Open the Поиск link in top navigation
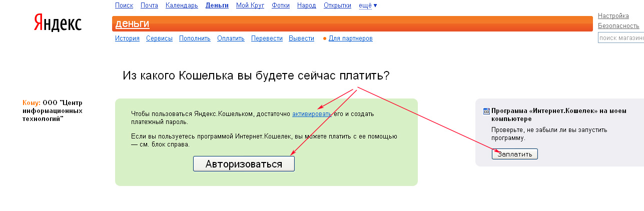 [124, 5]
